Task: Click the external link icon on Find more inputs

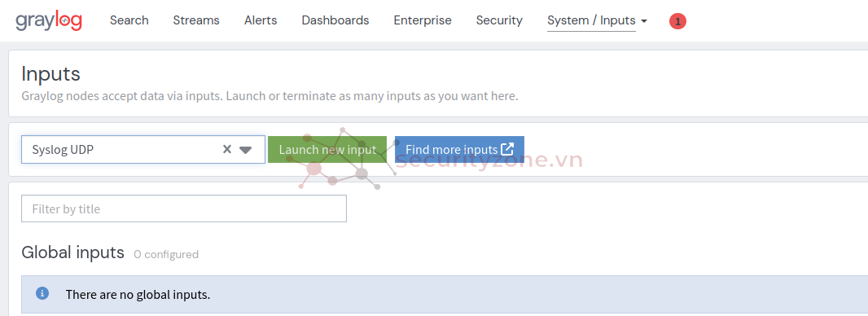Action: click(507, 149)
